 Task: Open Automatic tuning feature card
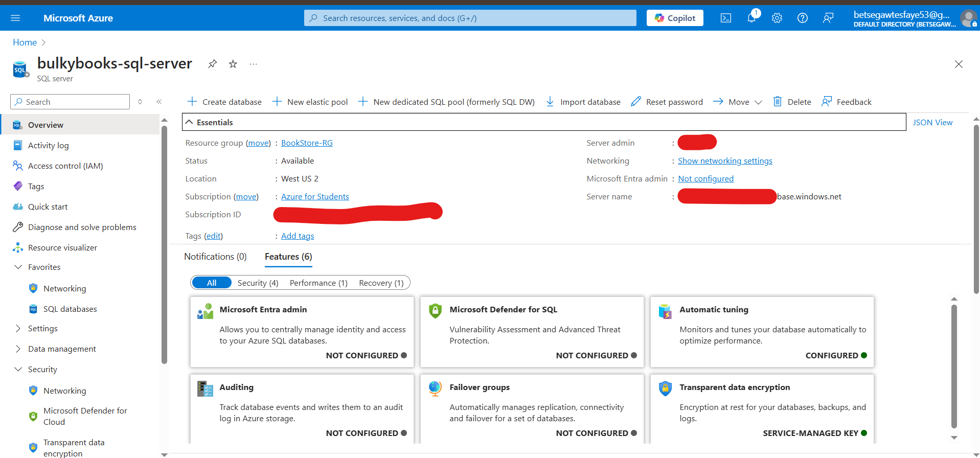click(x=762, y=332)
